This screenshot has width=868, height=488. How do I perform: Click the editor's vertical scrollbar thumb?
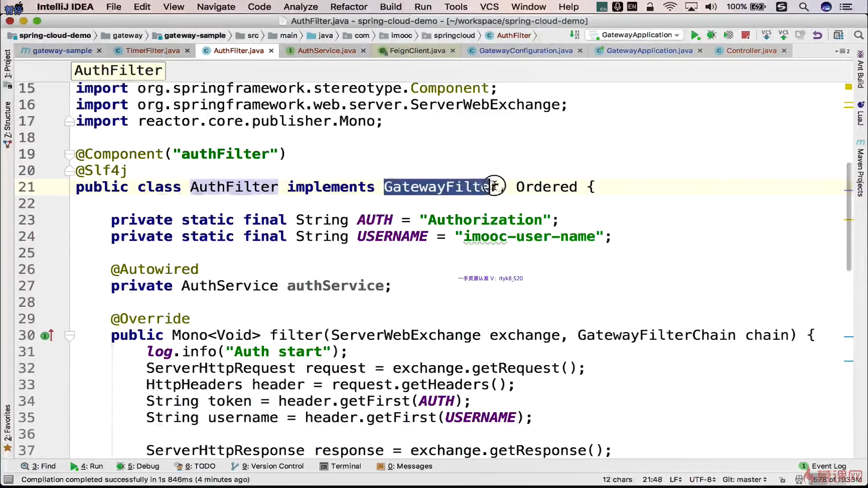pos(849,217)
